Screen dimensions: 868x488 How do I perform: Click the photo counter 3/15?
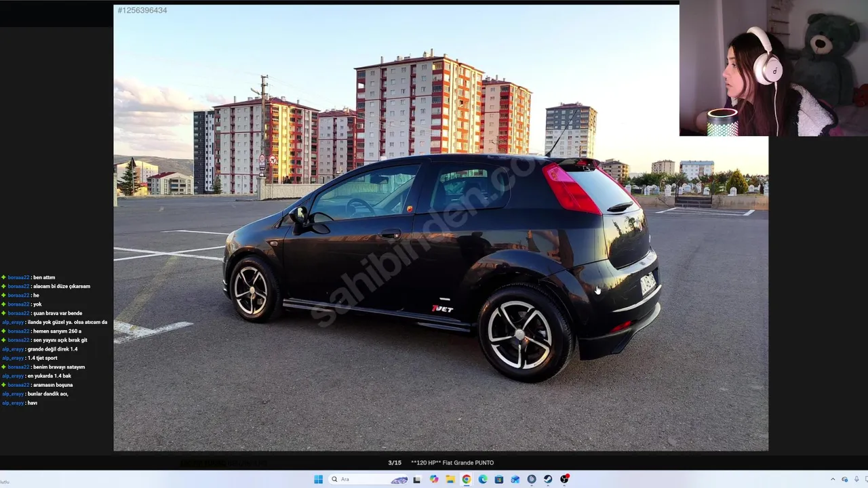click(395, 463)
